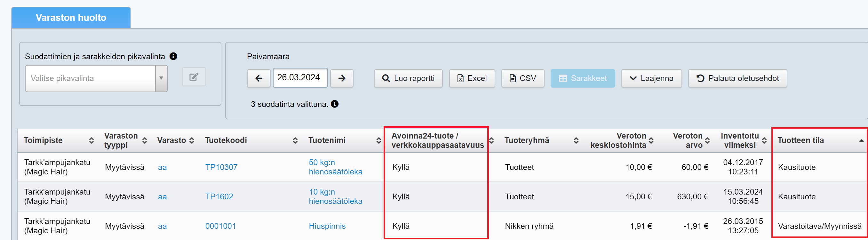
Task: Export the report as CSV
Action: click(522, 78)
